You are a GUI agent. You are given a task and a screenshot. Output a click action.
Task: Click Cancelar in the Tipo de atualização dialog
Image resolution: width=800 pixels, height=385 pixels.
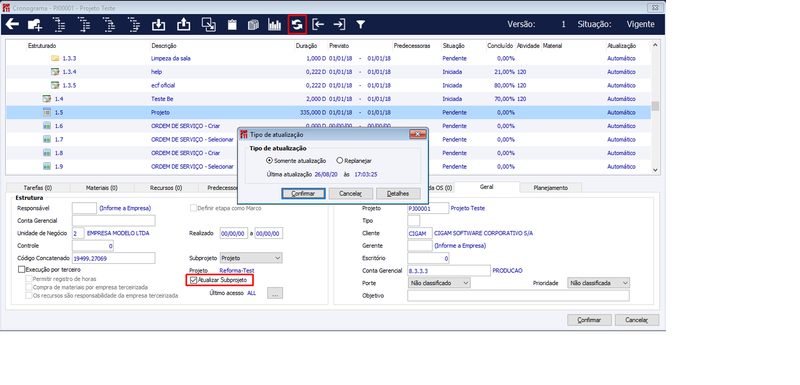click(x=351, y=194)
